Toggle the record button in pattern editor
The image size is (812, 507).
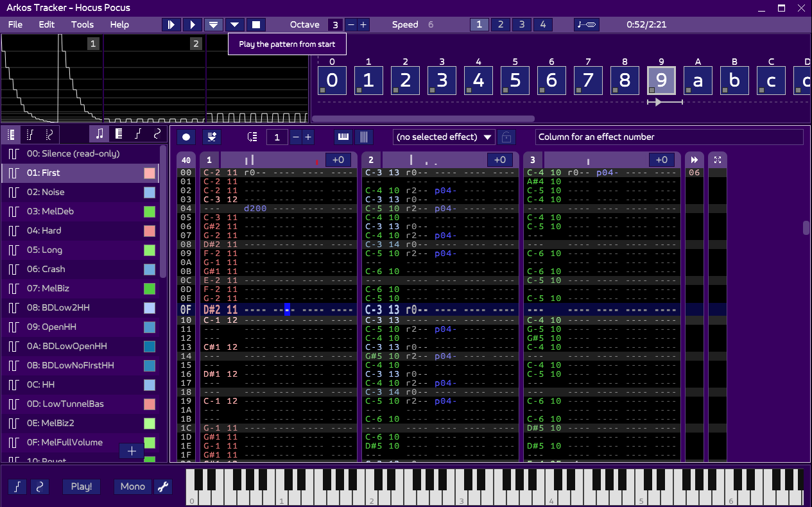tap(186, 137)
